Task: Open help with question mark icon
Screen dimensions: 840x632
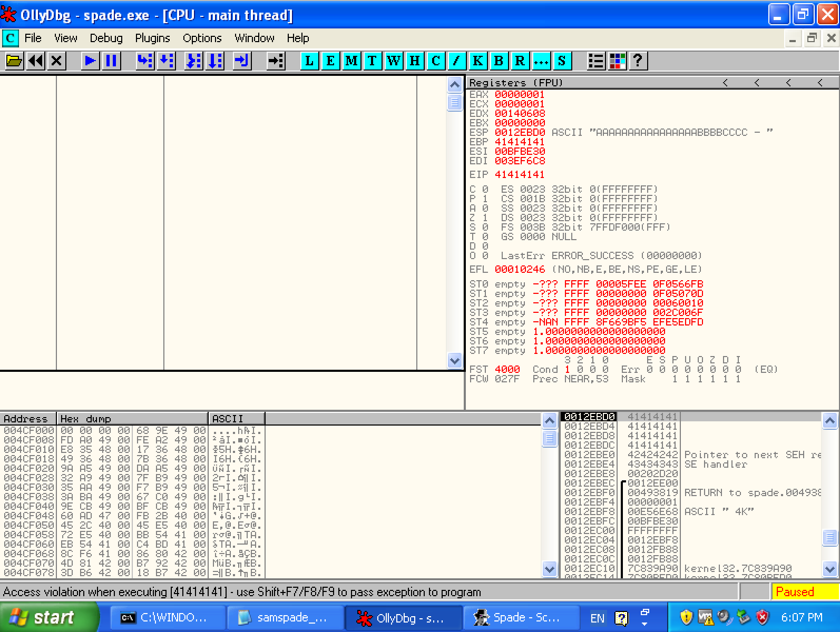Action: [638, 61]
